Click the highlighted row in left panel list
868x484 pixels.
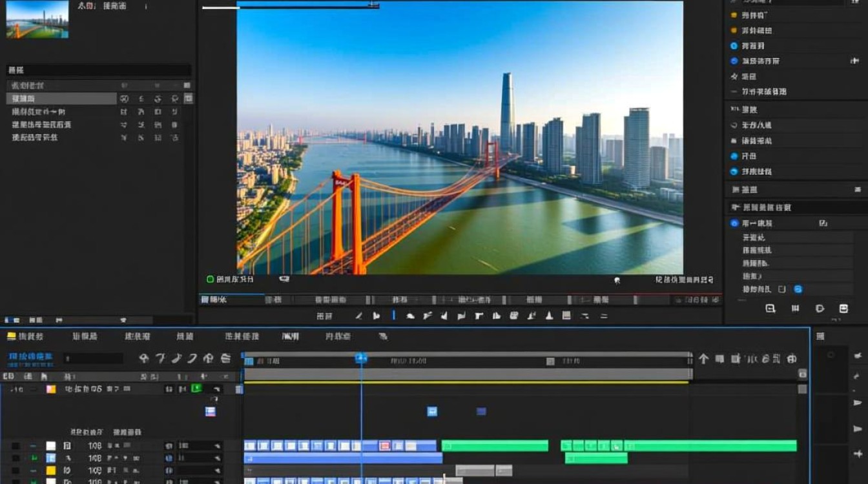point(61,99)
